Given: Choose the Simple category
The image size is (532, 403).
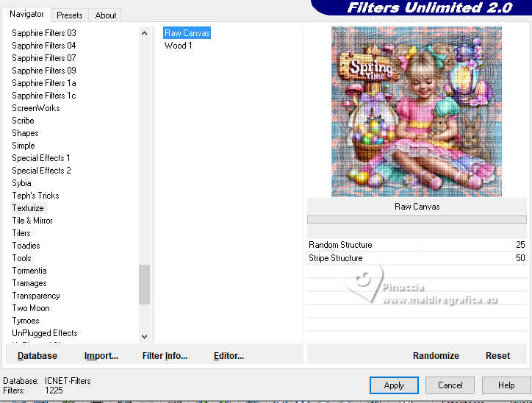Looking at the screenshot, I should [x=24, y=146].
